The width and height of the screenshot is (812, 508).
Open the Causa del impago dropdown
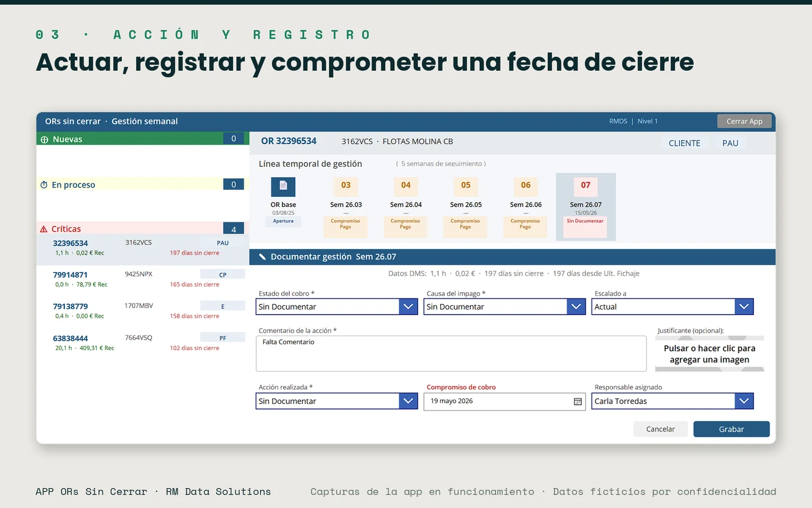coord(505,307)
